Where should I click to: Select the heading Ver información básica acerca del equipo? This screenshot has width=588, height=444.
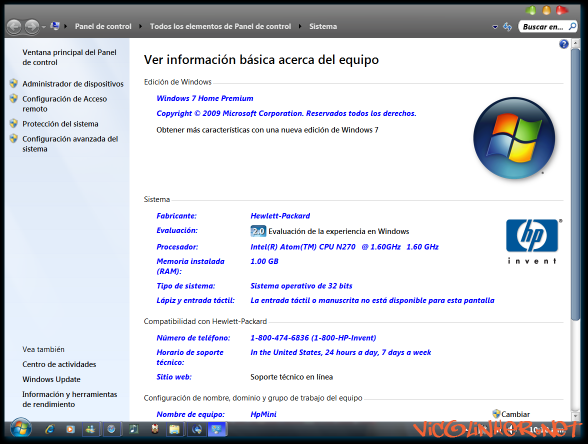261,60
